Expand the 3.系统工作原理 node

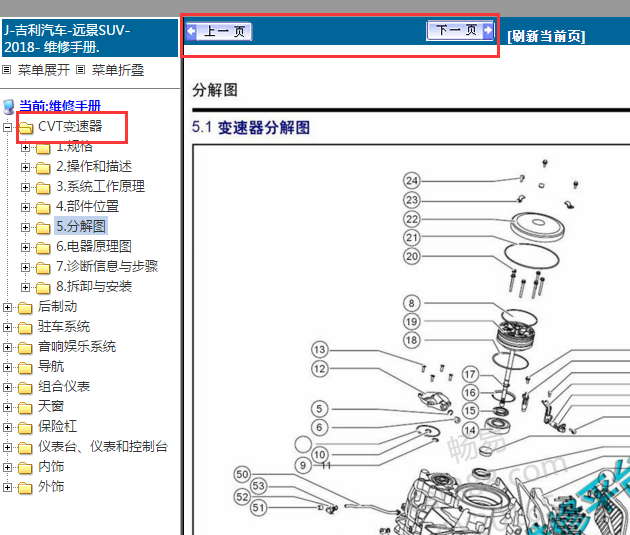tap(25, 187)
